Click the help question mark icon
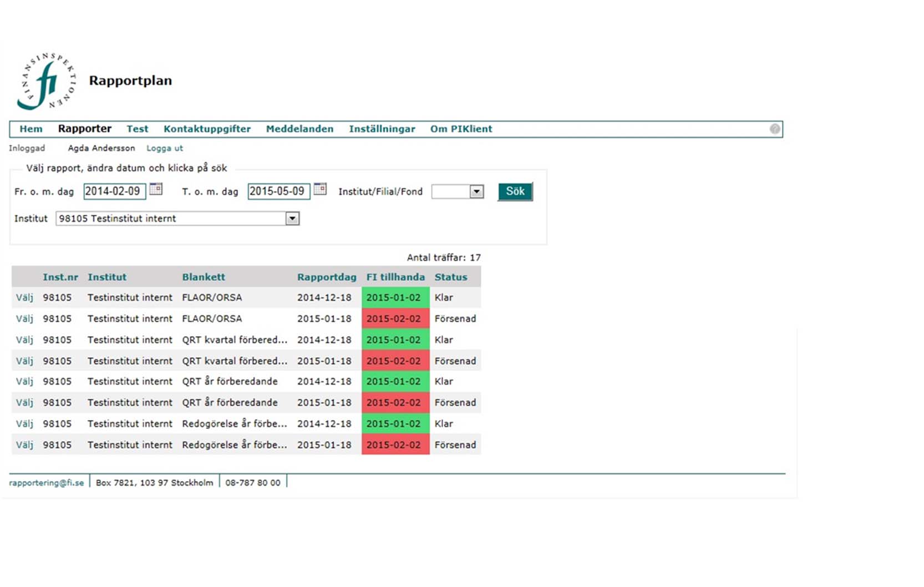Image resolution: width=924 pixels, height=587 pixels. (x=775, y=129)
